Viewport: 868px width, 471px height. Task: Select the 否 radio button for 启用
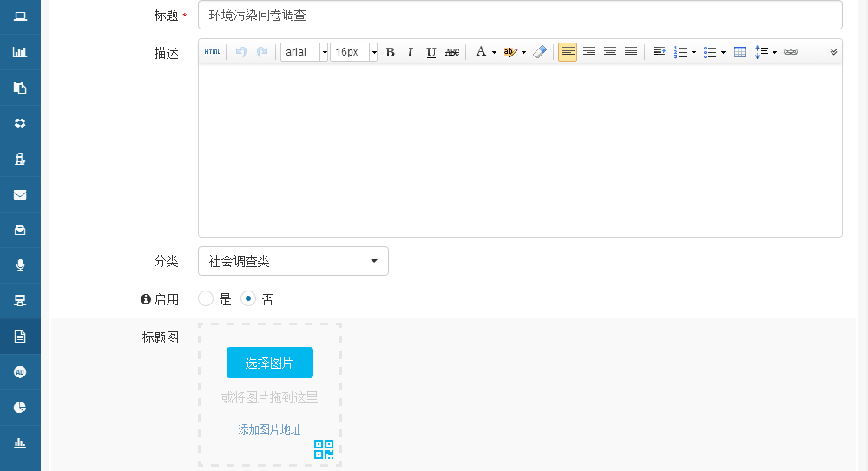248,299
